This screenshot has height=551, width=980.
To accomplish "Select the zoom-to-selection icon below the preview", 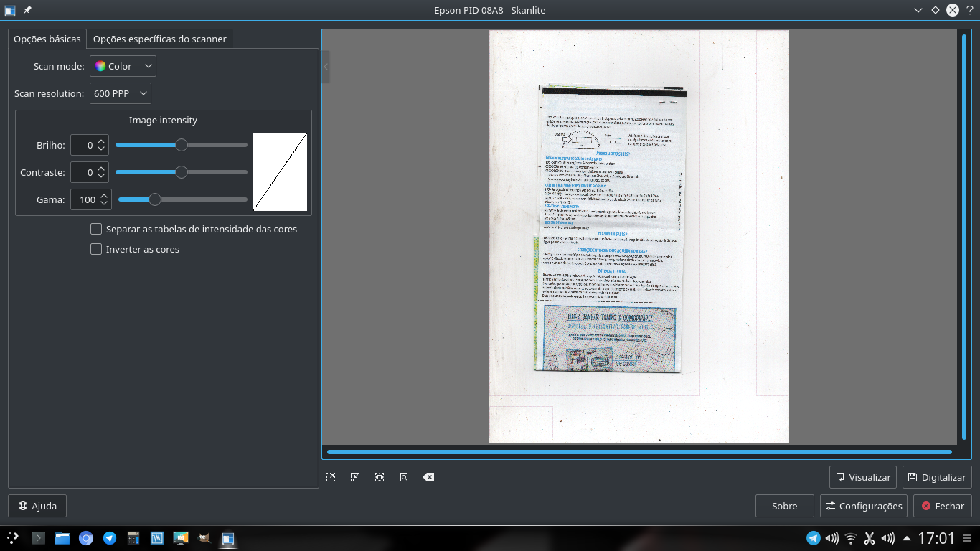I will 331,476.
